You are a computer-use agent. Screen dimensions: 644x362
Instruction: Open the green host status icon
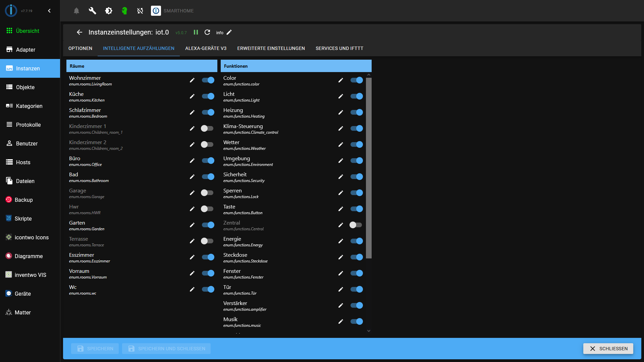tap(124, 11)
